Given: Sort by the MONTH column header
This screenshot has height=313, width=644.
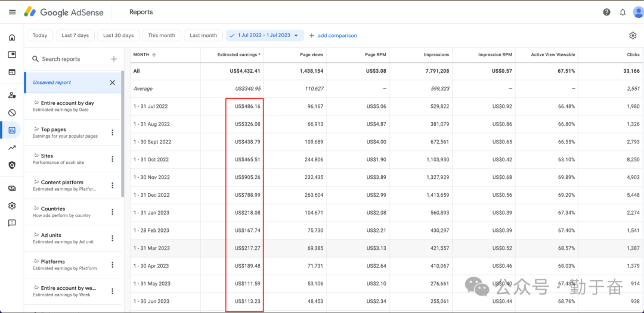Looking at the screenshot, I should point(144,55).
